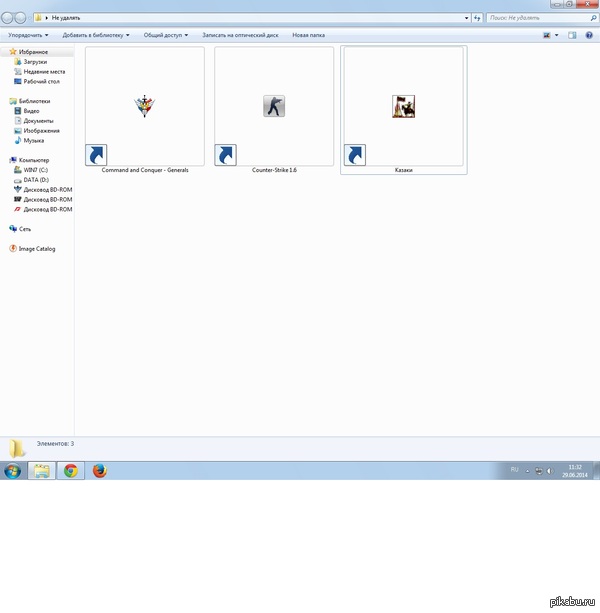Select Загрузки in the favorites list

pyautogui.click(x=36, y=61)
